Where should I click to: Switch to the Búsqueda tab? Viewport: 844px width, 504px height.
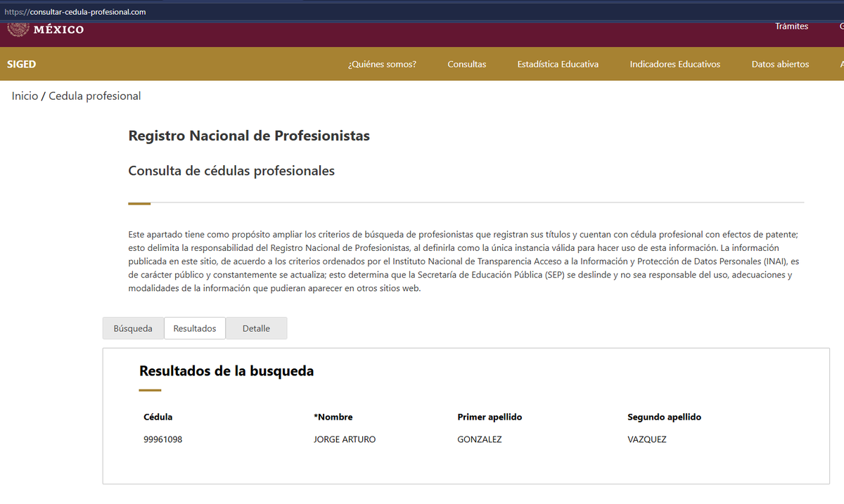[133, 328]
